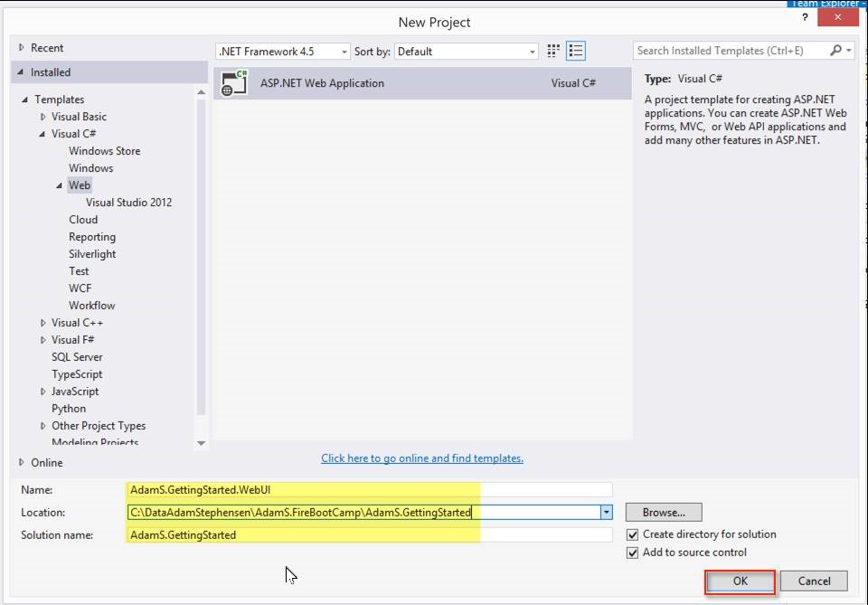Expand the Visual C++ node arrow

pos(42,323)
